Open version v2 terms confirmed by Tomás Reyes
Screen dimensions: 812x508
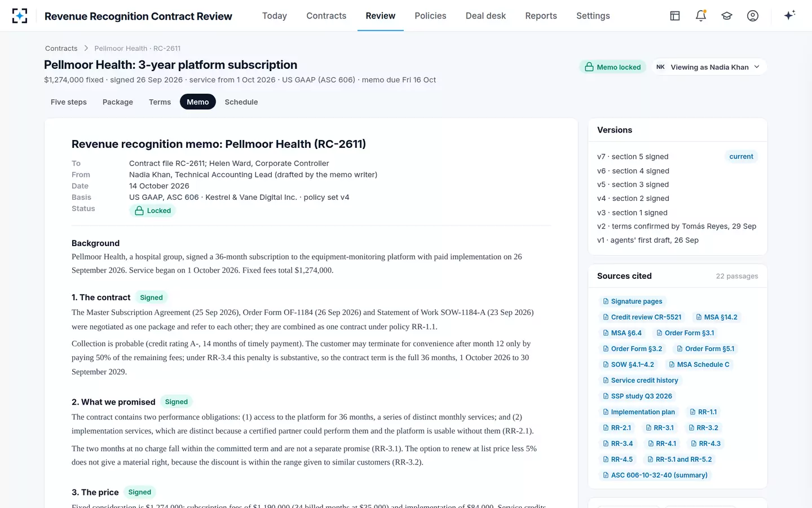point(677,226)
